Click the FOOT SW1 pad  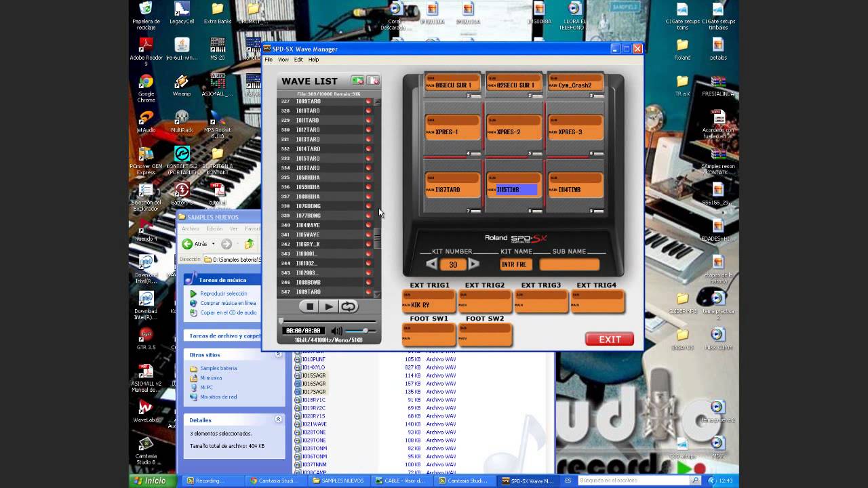click(429, 333)
